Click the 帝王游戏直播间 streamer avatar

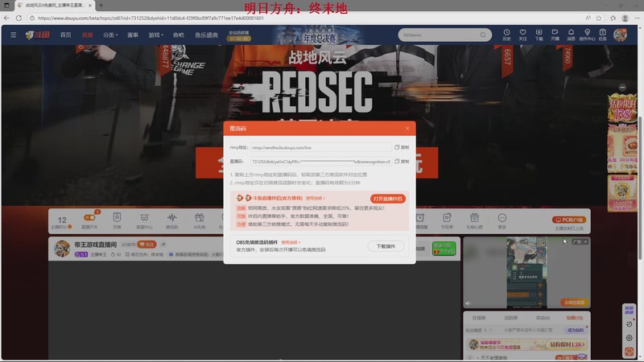point(62,249)
